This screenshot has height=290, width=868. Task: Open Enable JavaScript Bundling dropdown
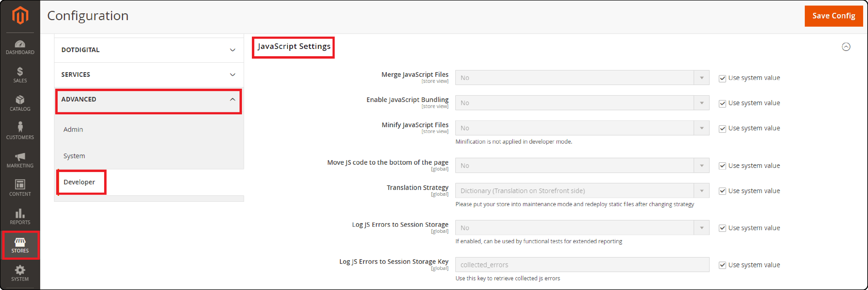[x=582, y=103]
